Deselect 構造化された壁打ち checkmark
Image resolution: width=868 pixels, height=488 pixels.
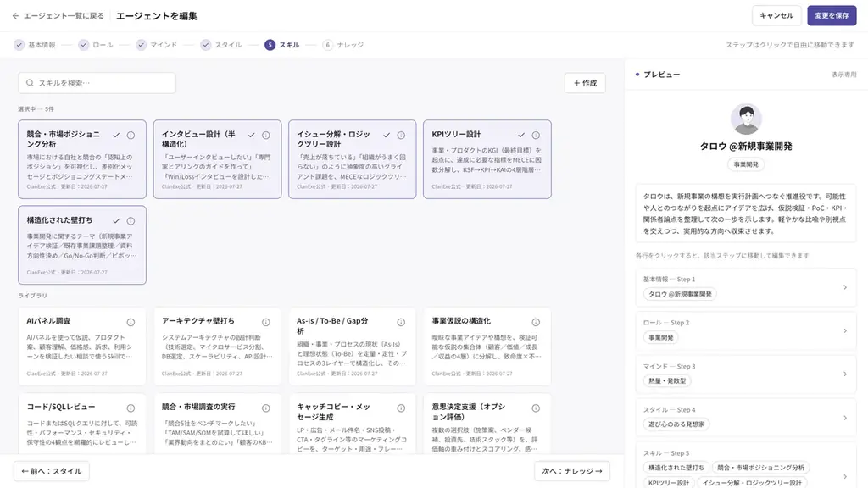coord(116,221)
